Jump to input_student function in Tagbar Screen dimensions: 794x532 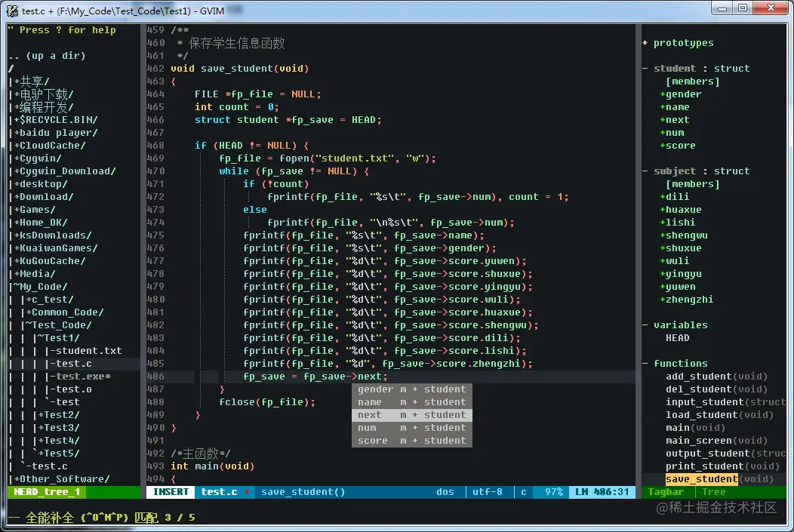tap(725, 402)
